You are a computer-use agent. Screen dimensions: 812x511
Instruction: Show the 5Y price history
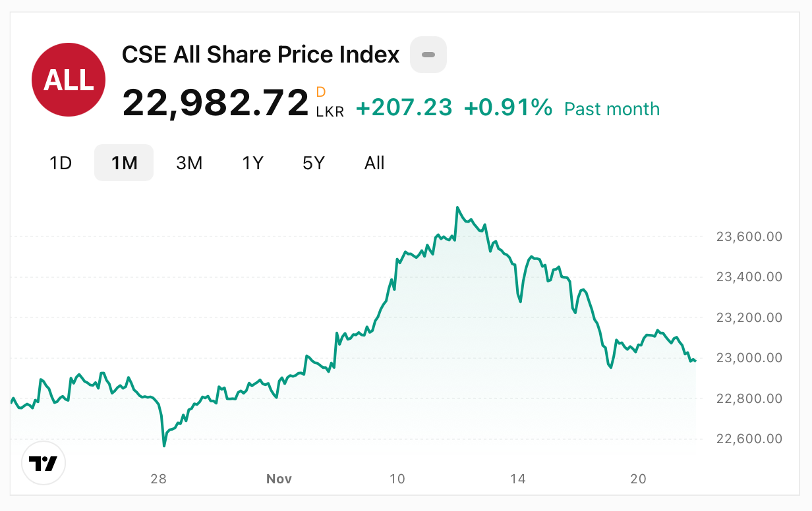pyautogui.click(x=314, y=163)
